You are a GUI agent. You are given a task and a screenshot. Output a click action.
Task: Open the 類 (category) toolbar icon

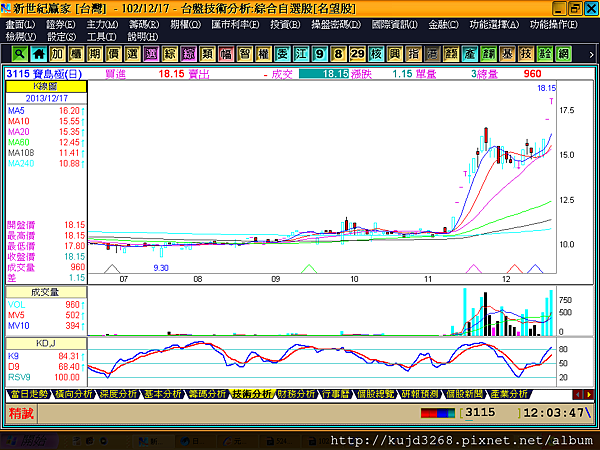[x=207, y=54]
